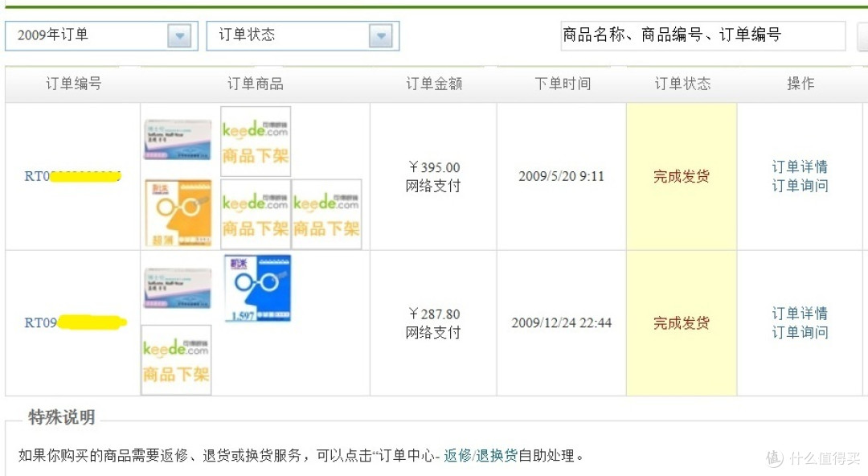
Task: Select the ￥287.80 amount text
Action: (434, 314)
